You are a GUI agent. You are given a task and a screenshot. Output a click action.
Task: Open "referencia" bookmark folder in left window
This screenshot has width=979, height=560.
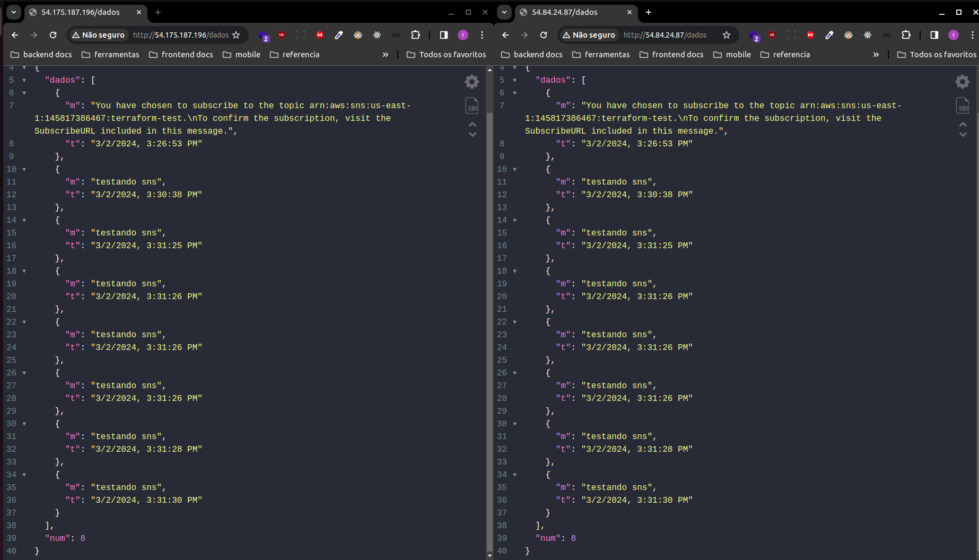coord(295,55)
